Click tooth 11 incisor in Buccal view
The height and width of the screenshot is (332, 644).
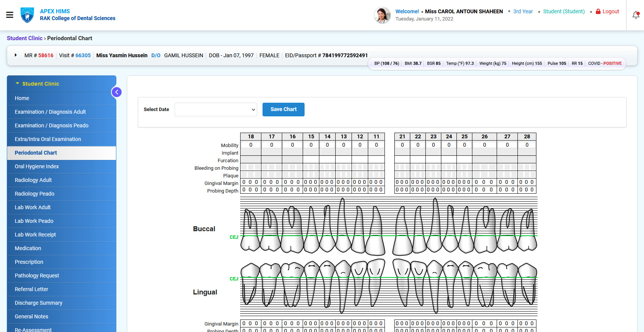tap(375, 230)
